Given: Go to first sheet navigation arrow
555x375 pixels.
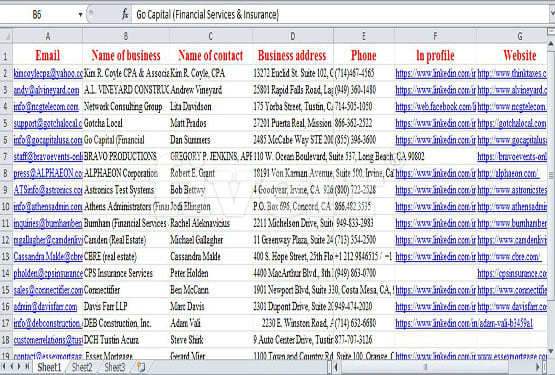Looking at the screenshot, I should [x=5, y=367].
